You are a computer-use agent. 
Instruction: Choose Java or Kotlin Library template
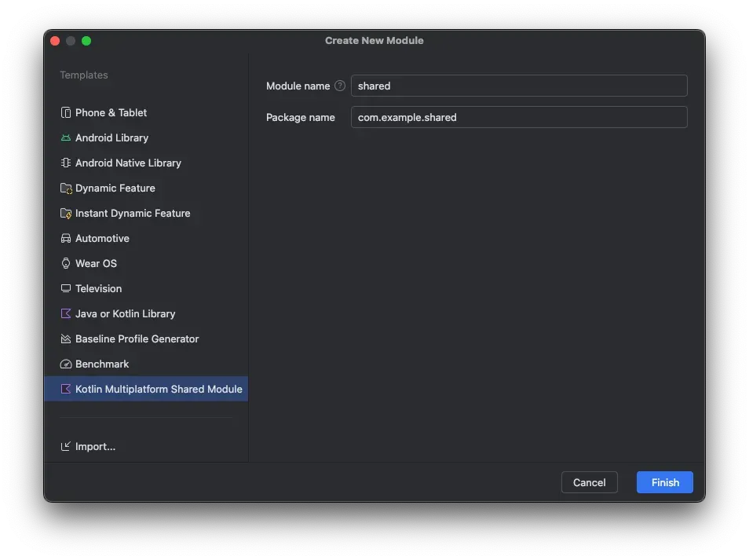click(x=125, y=313)
